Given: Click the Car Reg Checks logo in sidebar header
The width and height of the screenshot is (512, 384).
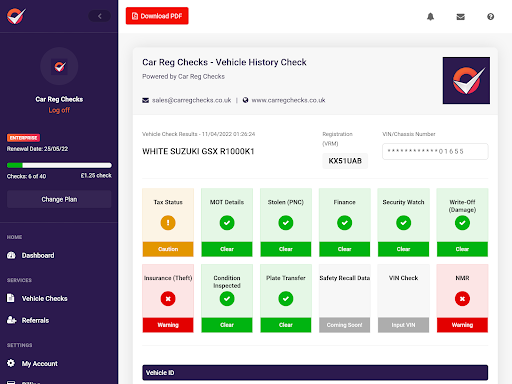Looking at the screenshot, I should (16, 16).
